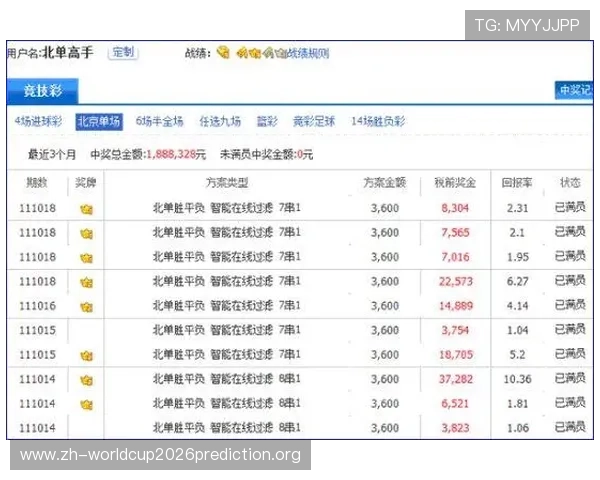The width and height of the screenshot is (600, 480).
Task: Click return rate 4.14
Action: click(517, 306)
